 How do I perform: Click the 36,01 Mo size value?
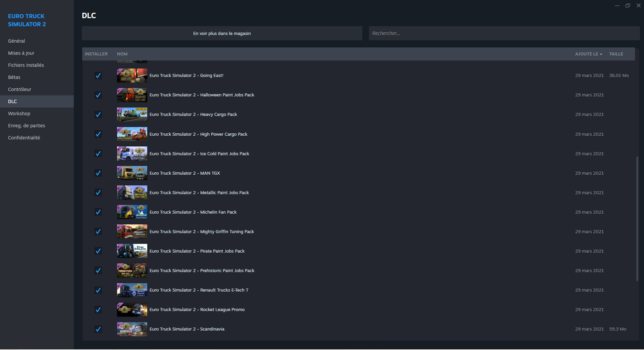coord(619,76)
